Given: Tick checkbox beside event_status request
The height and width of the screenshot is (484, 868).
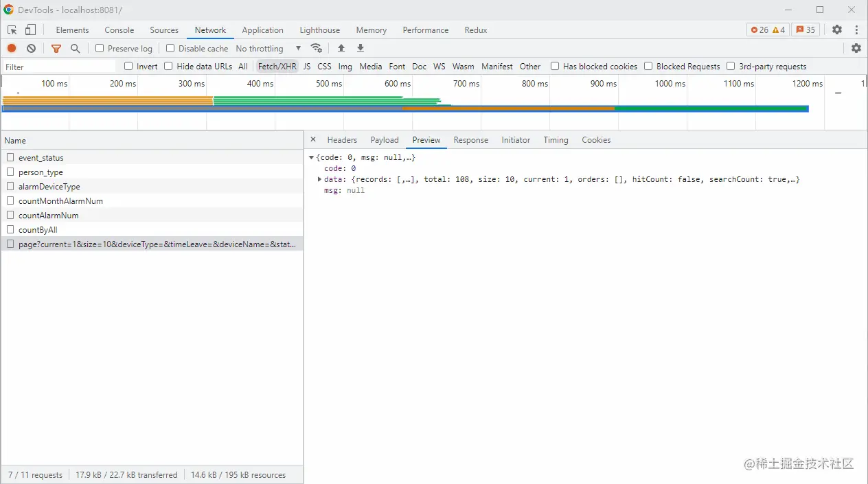Looking at the screenshot, I should coord(10,157).
